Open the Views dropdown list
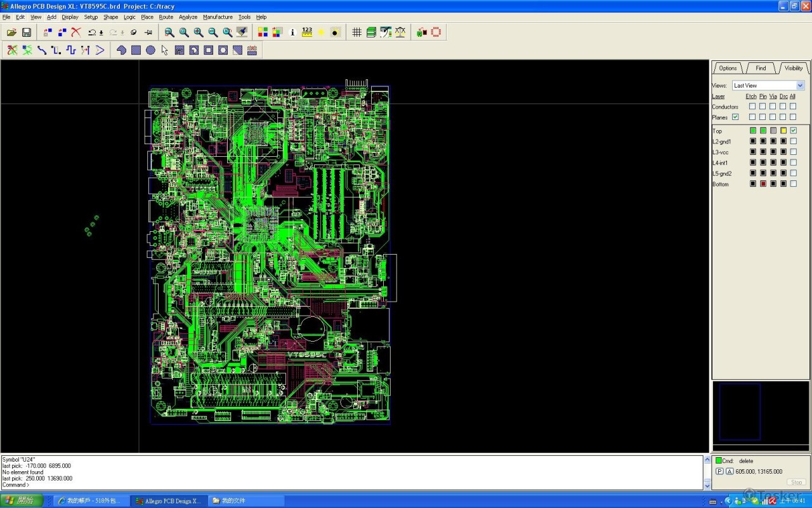Viewport: 812px width, 508px height. (800, 86)
